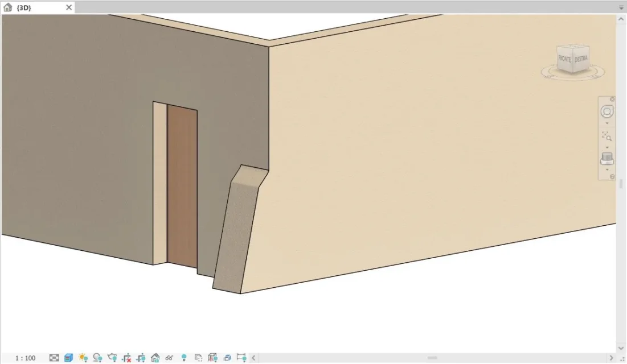
Task: Toggle Crop View in control bar
Action: pyautogui.click(x=126, y=358)
